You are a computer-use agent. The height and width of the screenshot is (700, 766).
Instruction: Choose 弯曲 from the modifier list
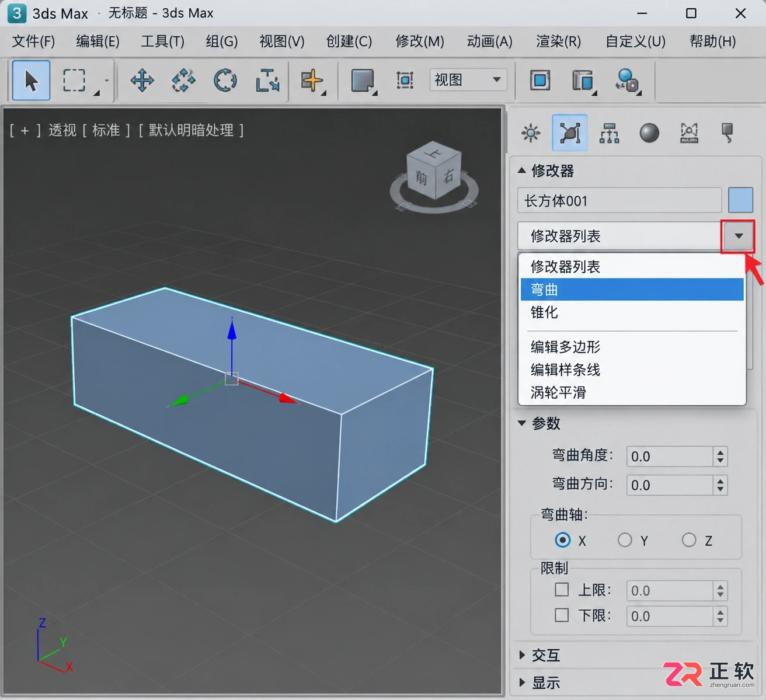632,290
